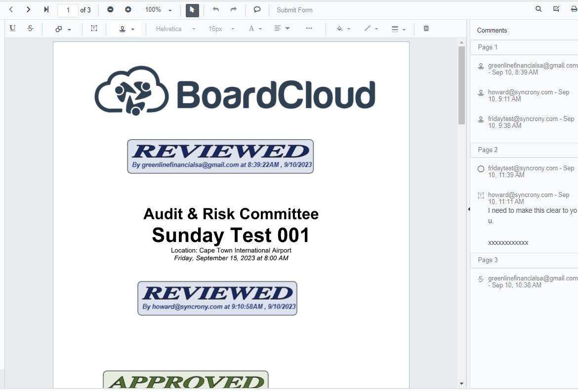Open the shapes annotation dropdown
This screenshot has width=578, height=392.
click(x=63, y=29)
